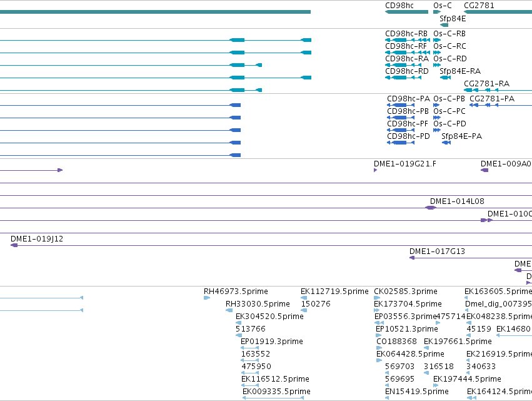532x401 pixels.
Task: Click the 475950 feature label
Action: pyautogui.click(x=256, y=367)
